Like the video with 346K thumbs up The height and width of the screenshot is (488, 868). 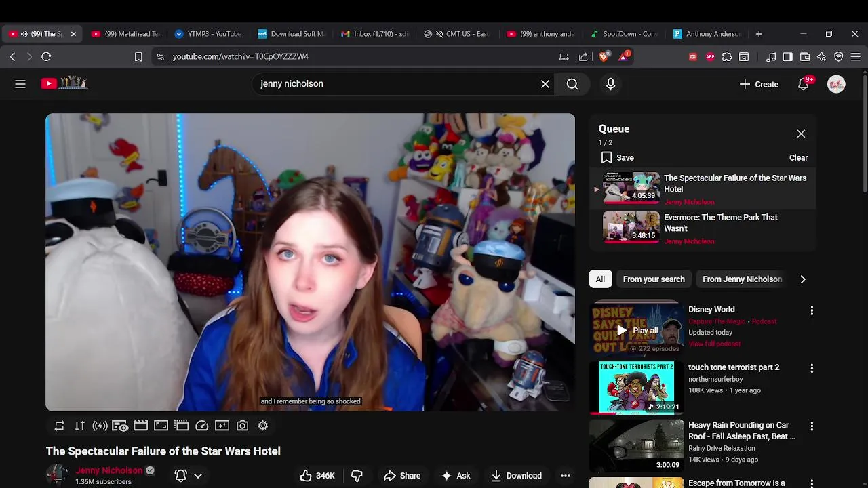(317, 476)
